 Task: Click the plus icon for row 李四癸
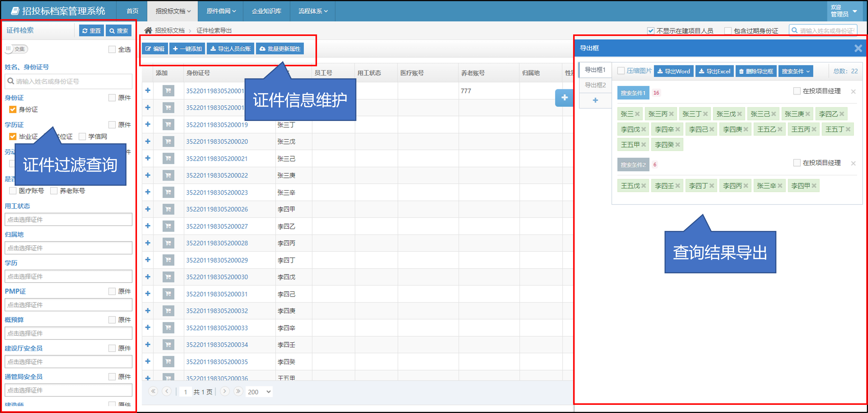click(148, 361)
